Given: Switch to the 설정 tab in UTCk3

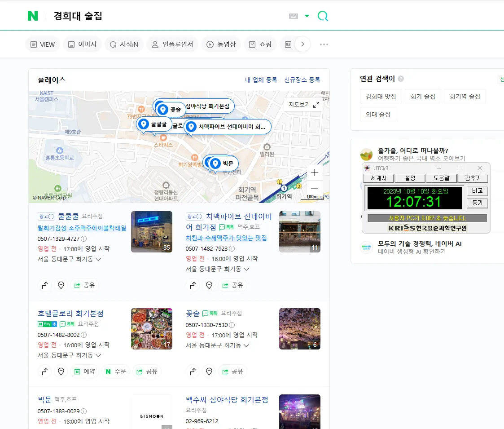Looking at the screenshot, I should pyautogui.click(x=410, y=178).
